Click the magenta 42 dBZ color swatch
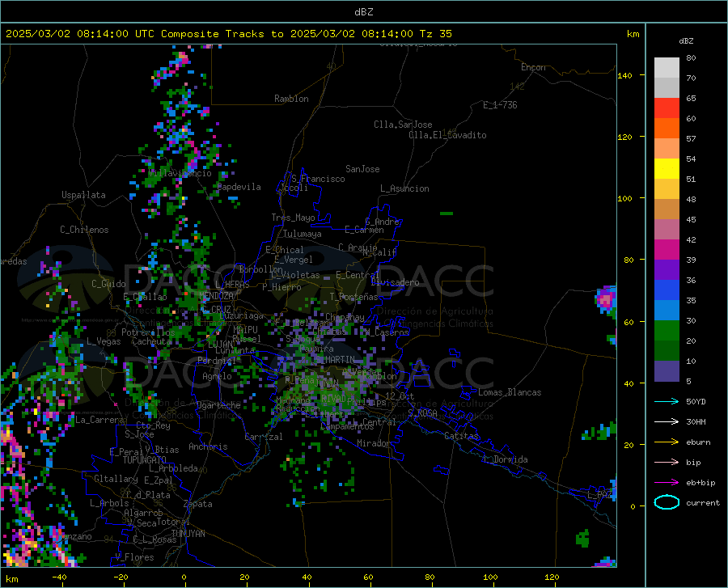The width and height of the screenshot is (728, 588). tap(667, 250)
